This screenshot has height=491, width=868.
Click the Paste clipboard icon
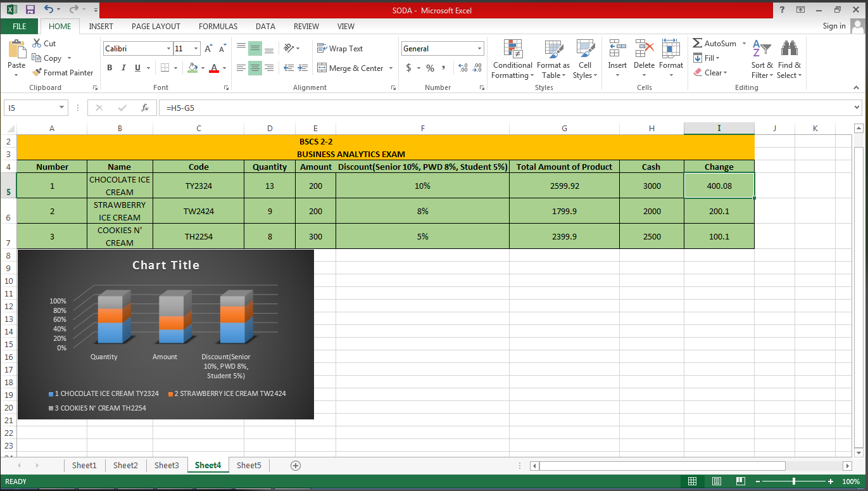(16, 49)
